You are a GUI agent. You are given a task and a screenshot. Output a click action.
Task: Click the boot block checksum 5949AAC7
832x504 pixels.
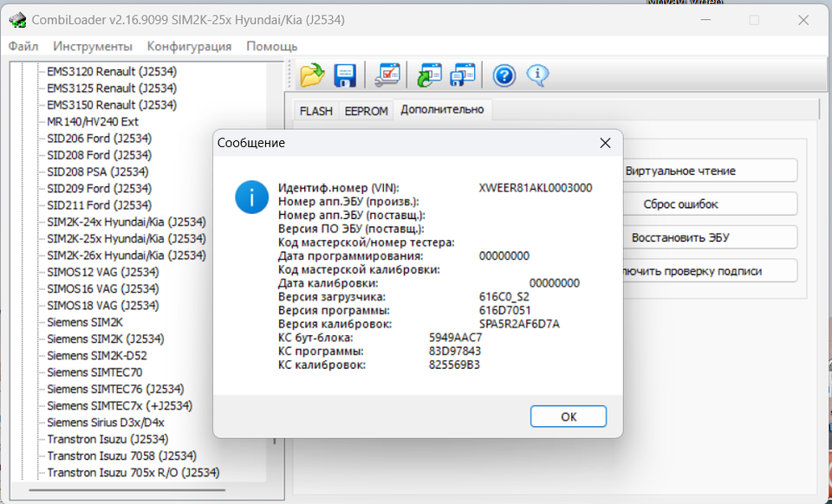coord(455,338)
